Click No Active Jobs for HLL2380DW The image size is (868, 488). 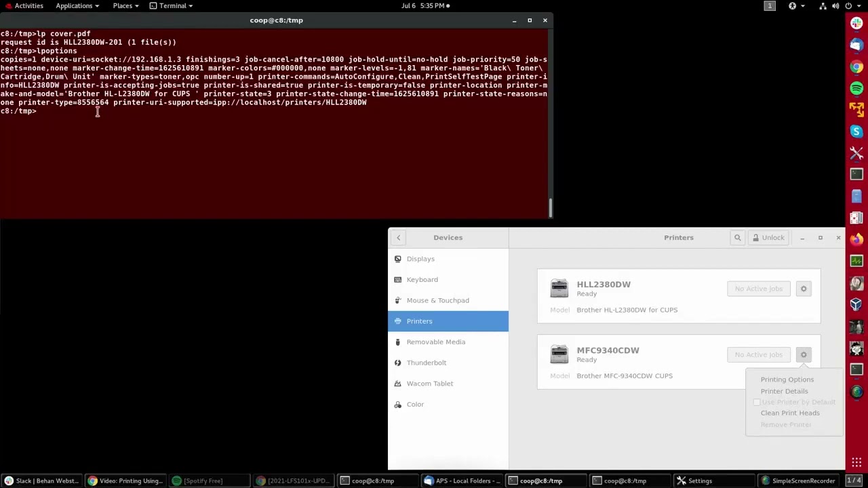pyautogui.click(x=759, y=289)
